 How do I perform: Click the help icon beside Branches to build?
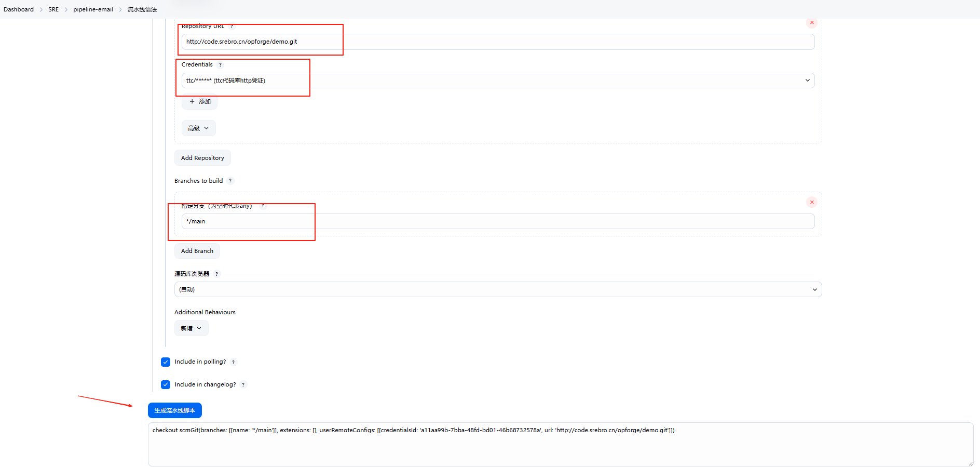[230, 181]
